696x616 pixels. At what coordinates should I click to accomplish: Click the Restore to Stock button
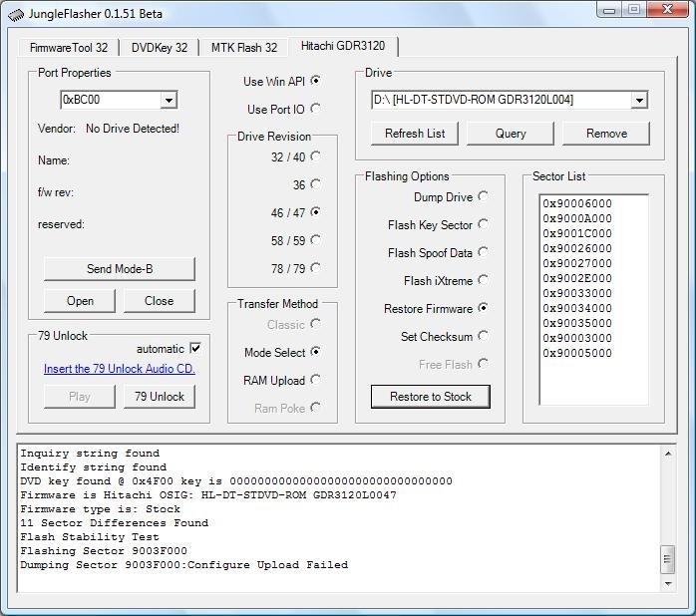431,397
